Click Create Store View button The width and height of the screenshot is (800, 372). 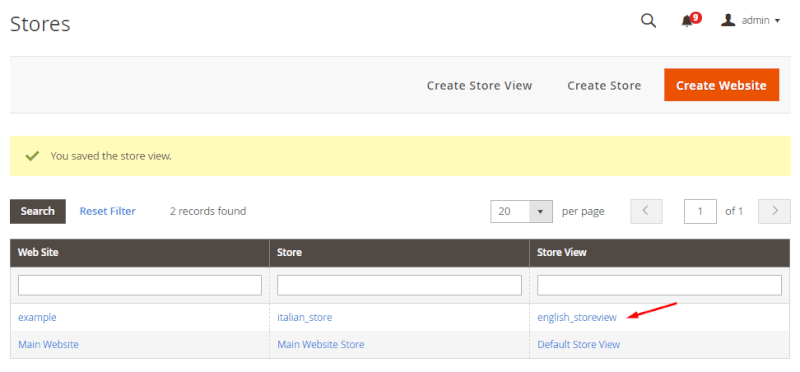coord(479,85)
